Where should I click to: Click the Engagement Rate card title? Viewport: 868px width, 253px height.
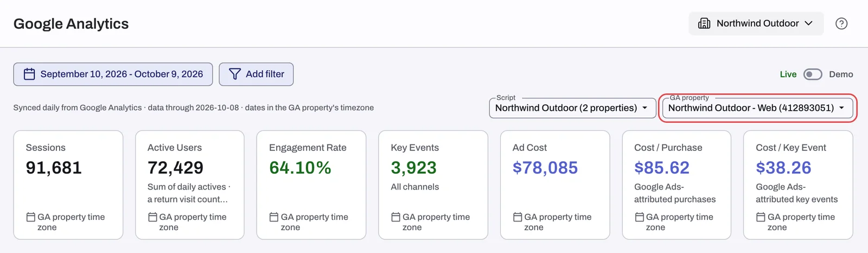[308, 148]
